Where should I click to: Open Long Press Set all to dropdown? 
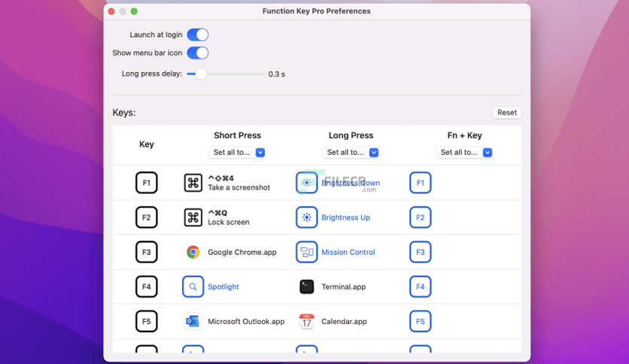[x=351, y=153]
